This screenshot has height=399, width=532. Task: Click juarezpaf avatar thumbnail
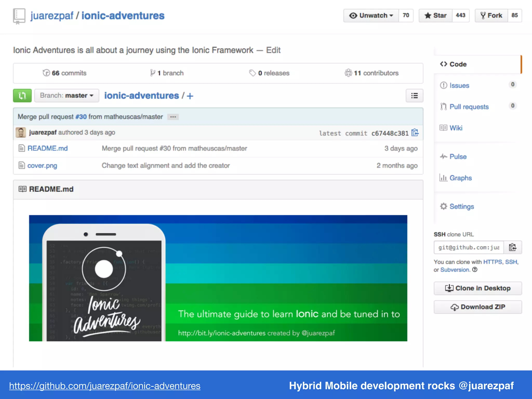(21, 132)
